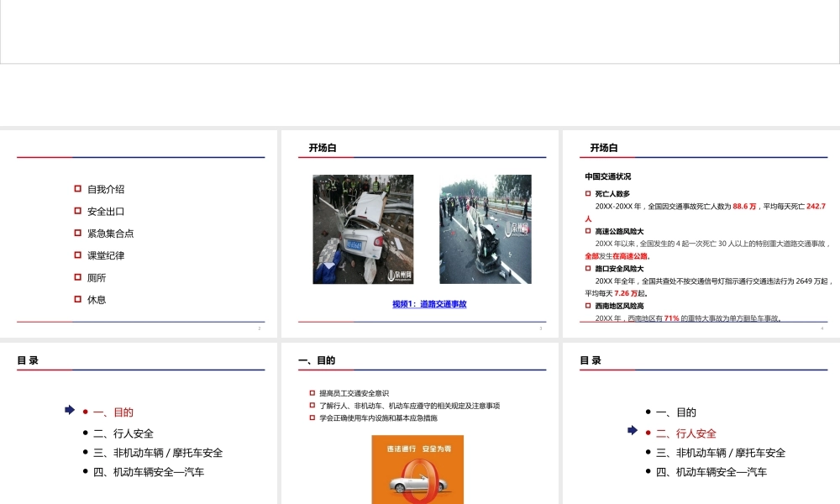Click the red 全部 text in highway paragraph
Viewport: 840px width, 504px height.
(x=591, y=256)
